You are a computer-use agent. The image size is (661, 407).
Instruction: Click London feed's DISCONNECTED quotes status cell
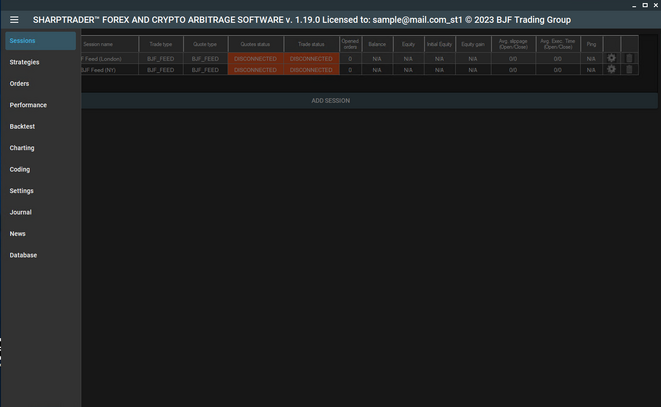(255, 58)
